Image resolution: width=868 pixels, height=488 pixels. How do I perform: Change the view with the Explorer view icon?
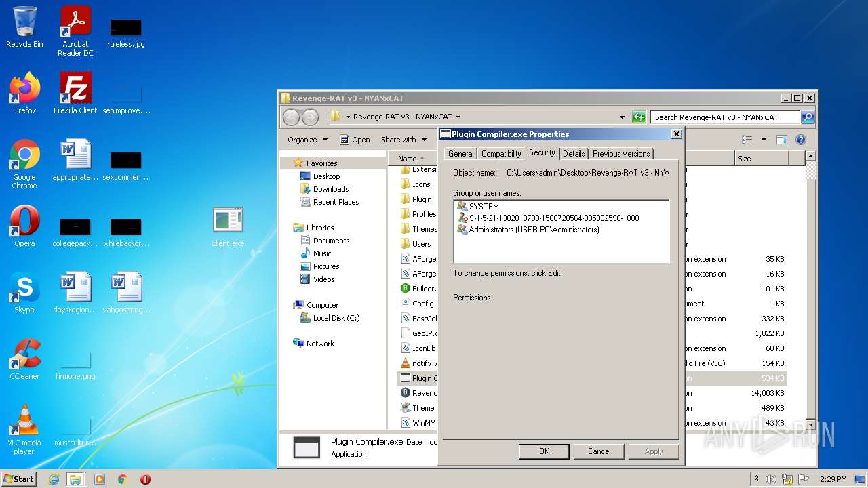coord(747,140)
